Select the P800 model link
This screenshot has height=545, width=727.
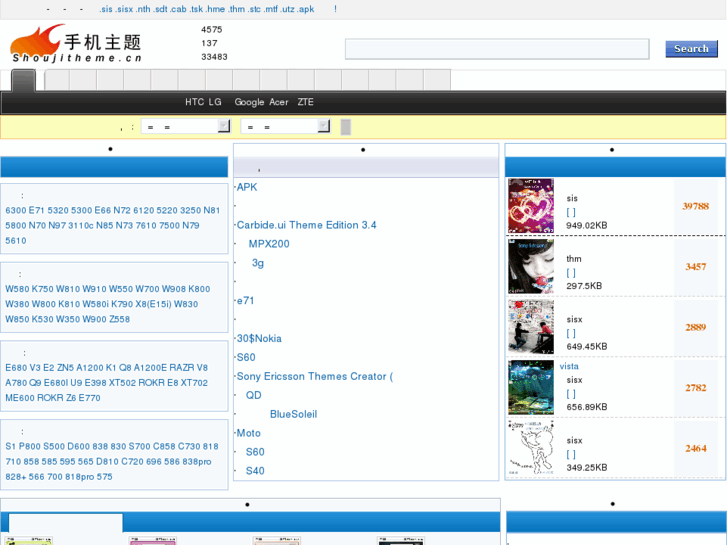coord(30,446)
